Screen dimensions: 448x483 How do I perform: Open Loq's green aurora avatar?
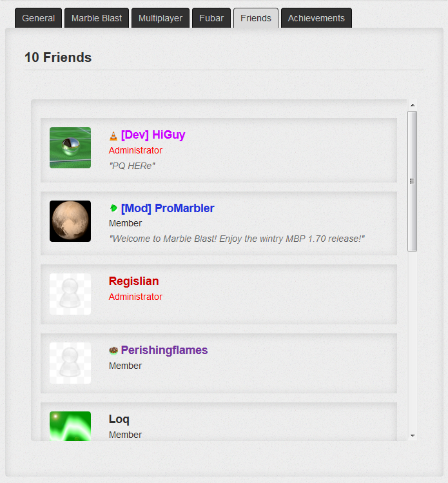point(70,426)
